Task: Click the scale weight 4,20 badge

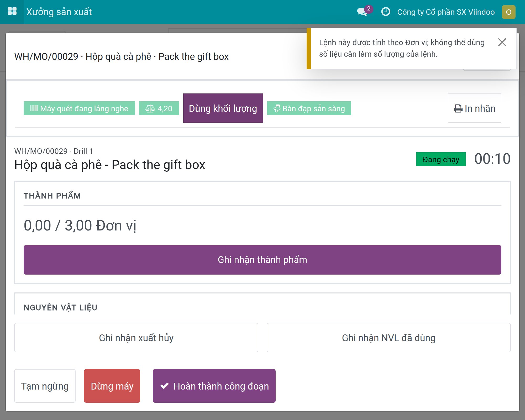Action: pyautogui.click(x=159, y=108)
